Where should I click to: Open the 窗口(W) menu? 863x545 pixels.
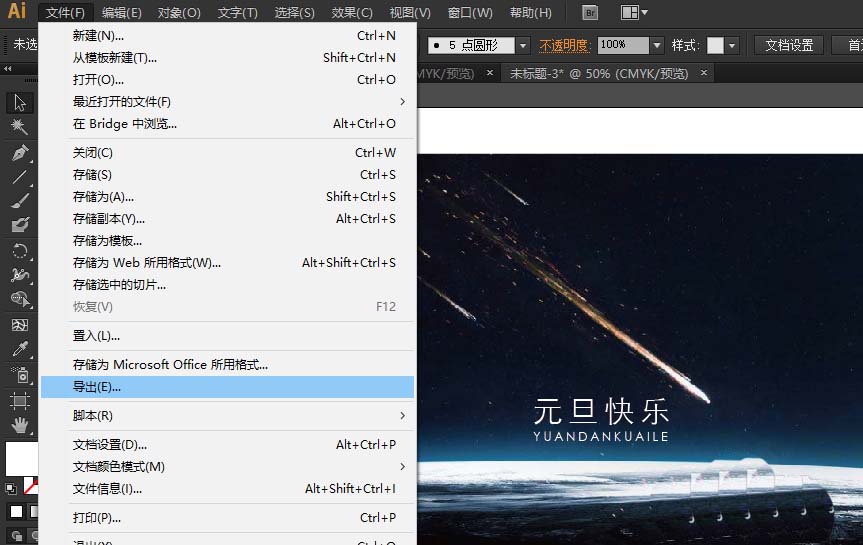(470, 12)
